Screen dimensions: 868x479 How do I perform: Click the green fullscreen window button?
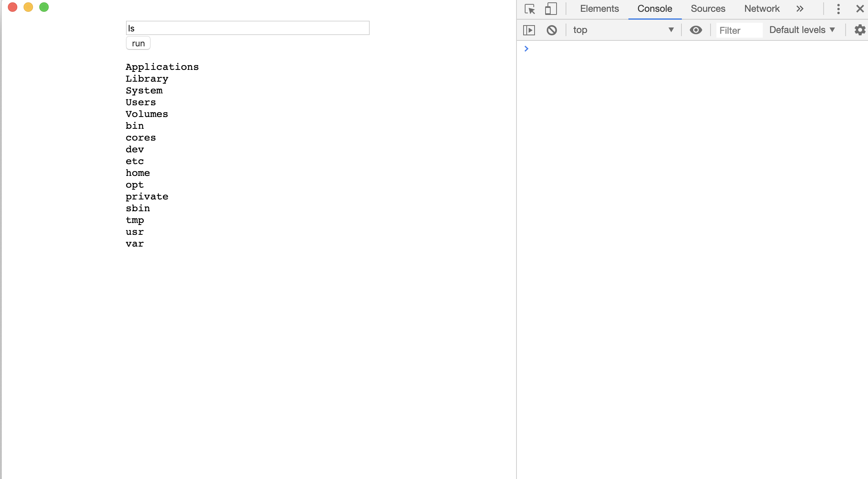point(44,7)
